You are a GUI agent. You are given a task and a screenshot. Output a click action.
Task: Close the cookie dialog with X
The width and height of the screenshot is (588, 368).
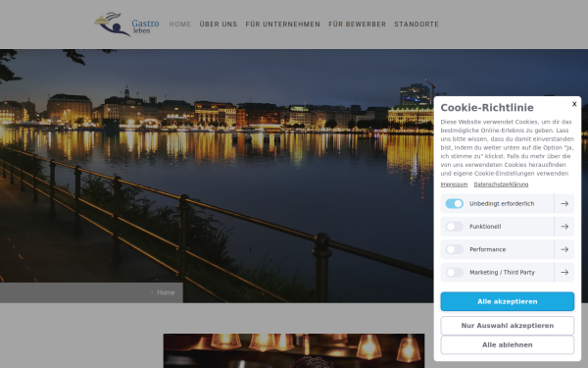tap(574, 104)
